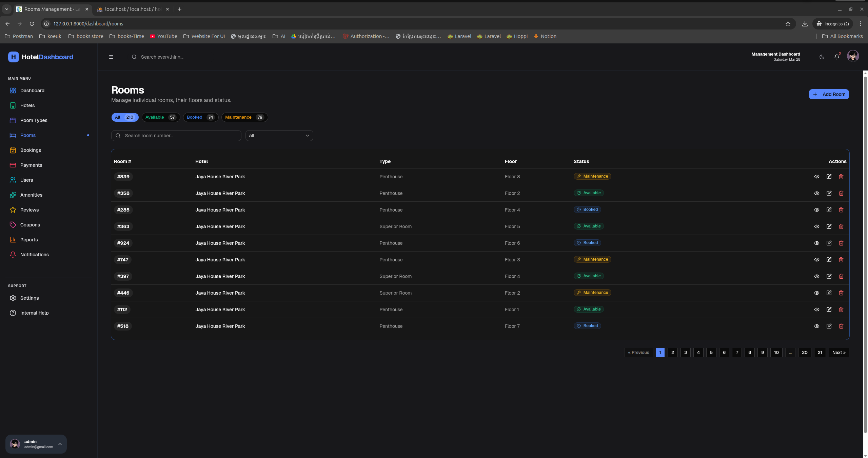Toggle the sidebar hamburger menu
This screenshot has height=458, width=868.
click(111, 57)
